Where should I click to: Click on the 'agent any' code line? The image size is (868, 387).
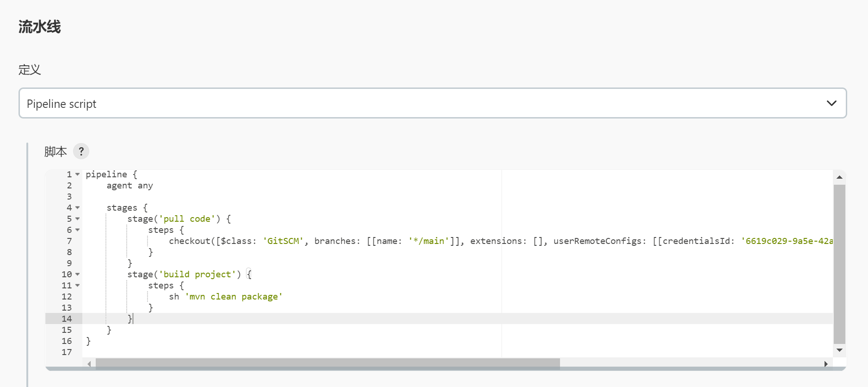(129, 186)
